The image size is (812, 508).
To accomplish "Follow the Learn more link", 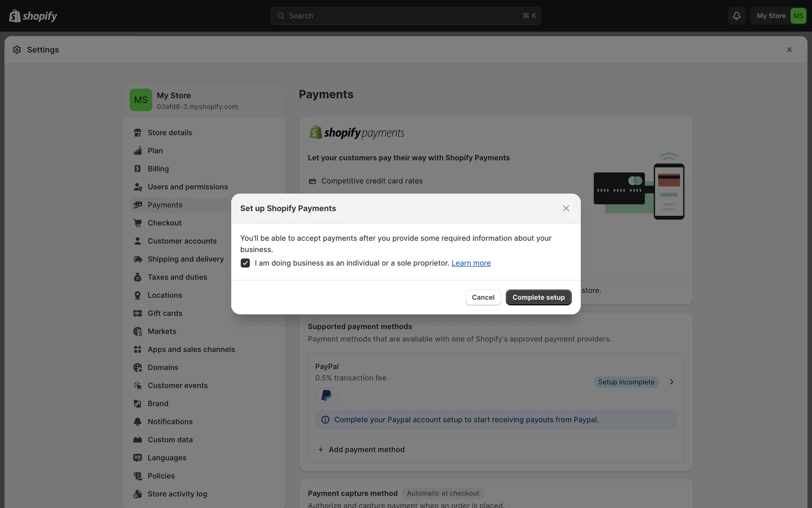I will 471,263.
